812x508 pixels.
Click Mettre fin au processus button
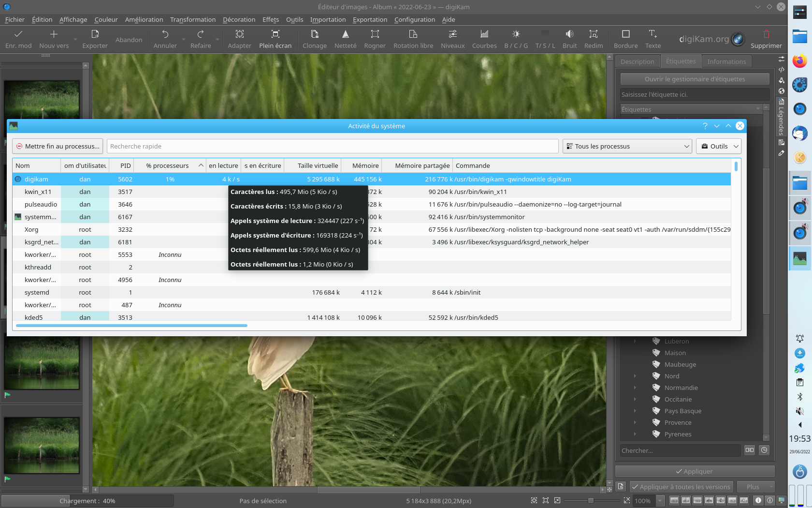click(x=58, y=146)
